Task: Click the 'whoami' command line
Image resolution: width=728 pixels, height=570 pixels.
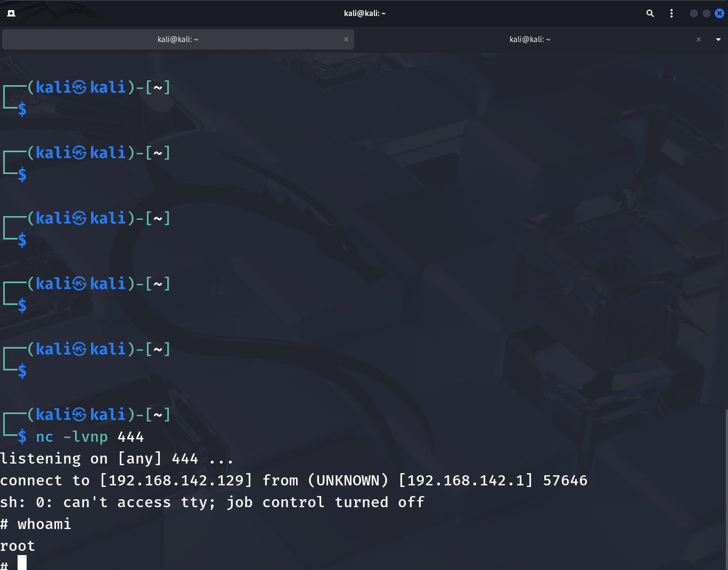Action: 44,524
